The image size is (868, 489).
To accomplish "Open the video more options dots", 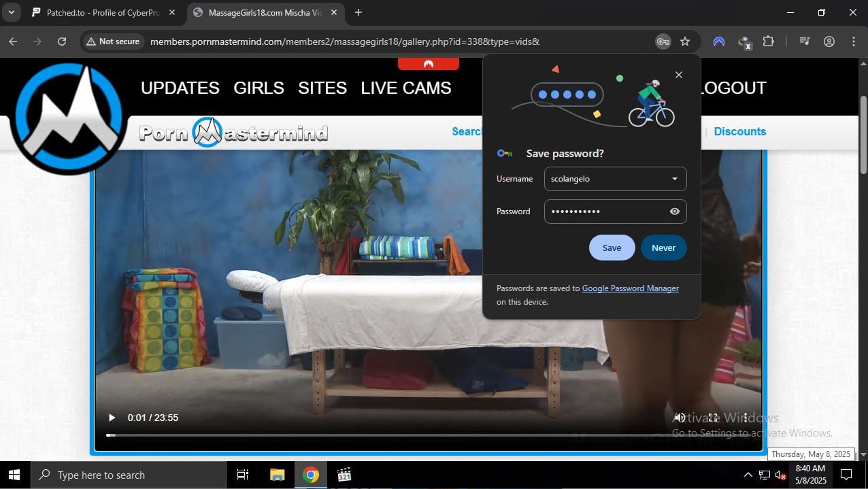I will coord(746,418).
